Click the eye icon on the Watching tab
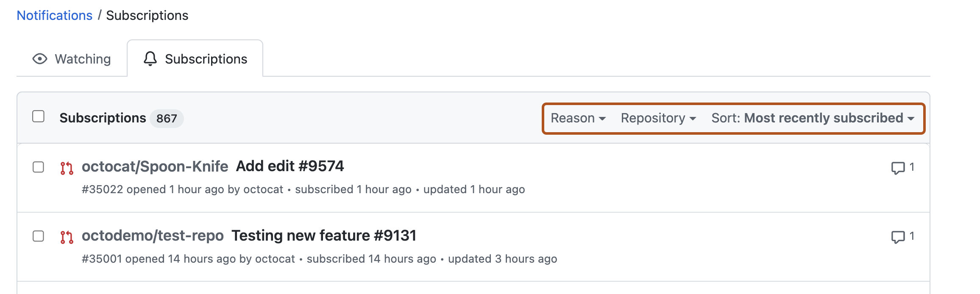 tap(39, 59)
